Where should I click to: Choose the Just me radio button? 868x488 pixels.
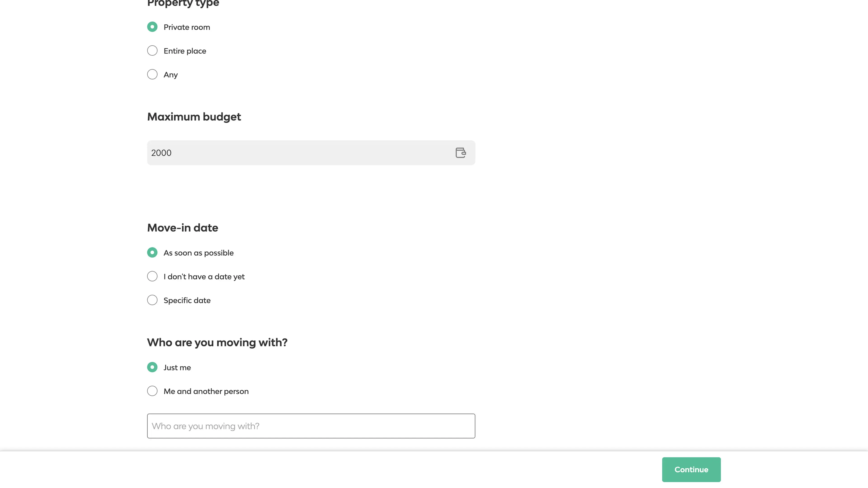pos(152,367)
